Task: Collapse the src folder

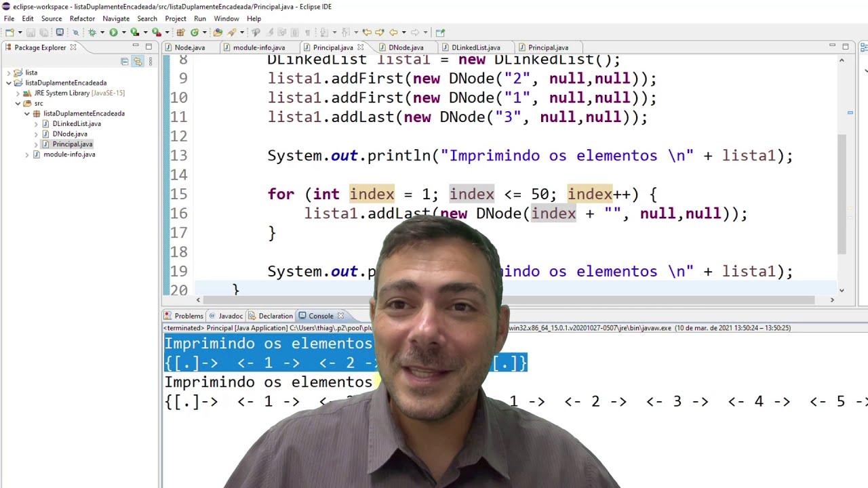Action: (x=18, y=103)
